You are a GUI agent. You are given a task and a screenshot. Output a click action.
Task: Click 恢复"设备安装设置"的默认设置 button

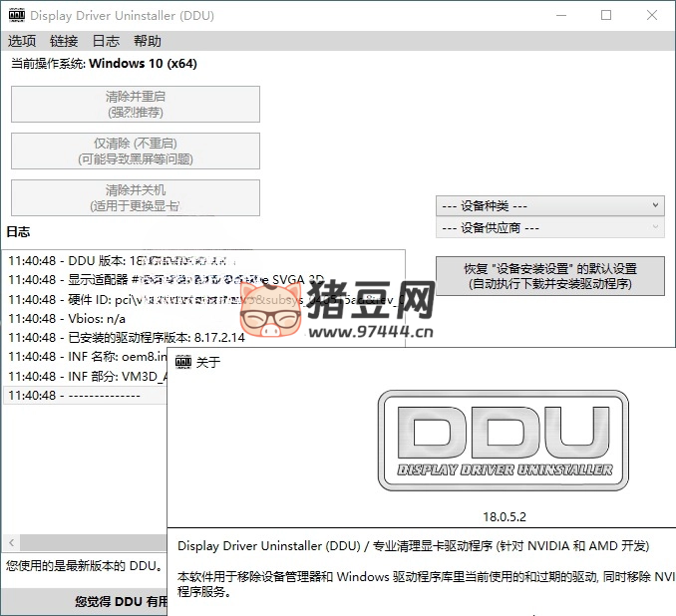pyautogui.click(x=549, y=276)
